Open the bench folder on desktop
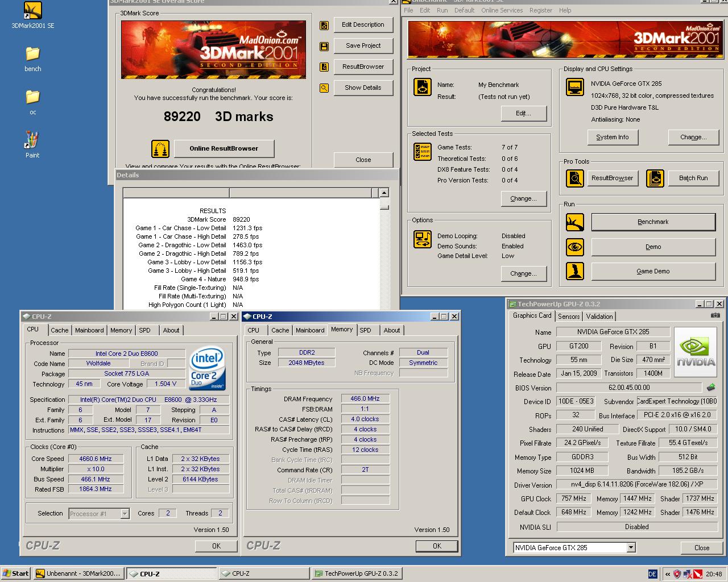Screen dimensions: 728x582 click(x=32, y=59)
